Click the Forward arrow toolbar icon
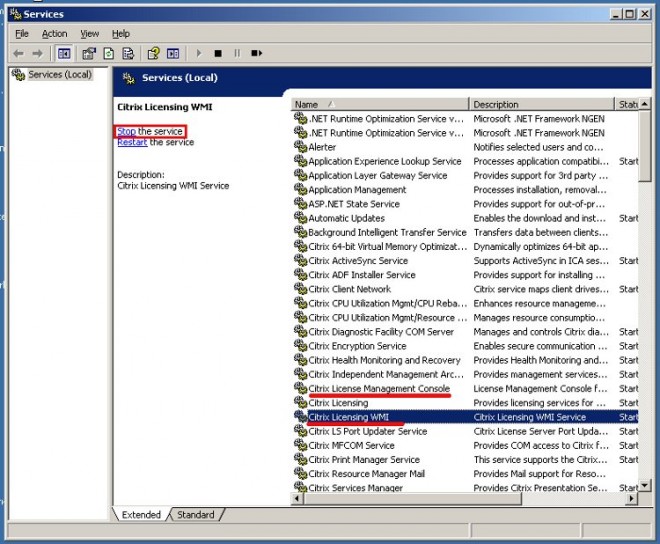Image resolution: width=660 pixels, height=544 pixels. coord(37,53)
